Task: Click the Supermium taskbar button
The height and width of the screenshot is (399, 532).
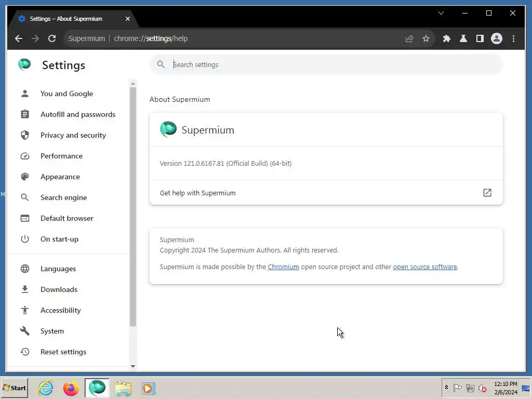Action: click(x=97, y=388)
